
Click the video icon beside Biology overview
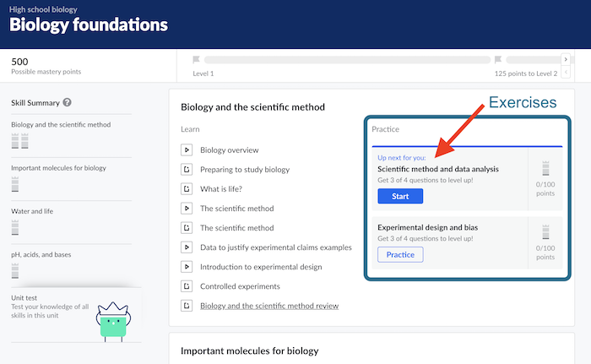(187, 150)
